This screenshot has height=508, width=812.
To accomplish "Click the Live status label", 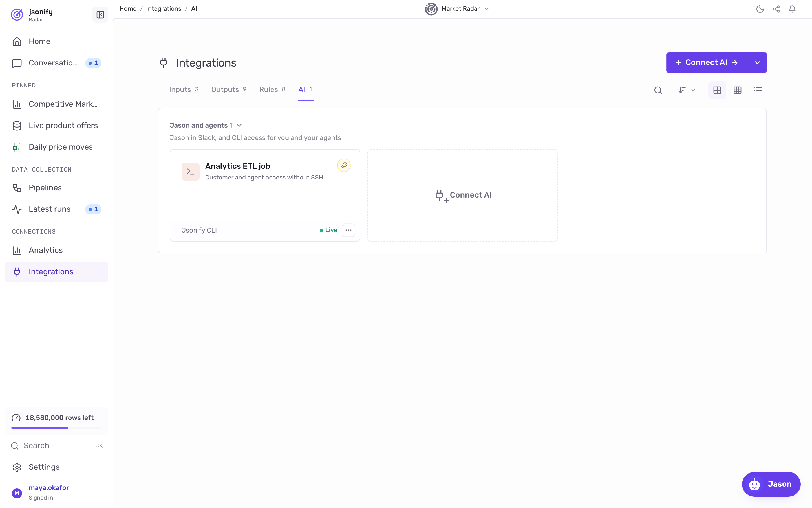I will tap(328, 230).
